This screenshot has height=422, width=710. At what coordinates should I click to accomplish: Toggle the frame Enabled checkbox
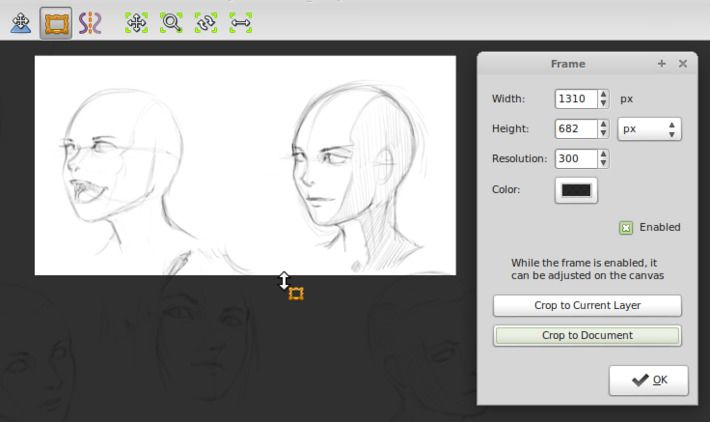(626, 228)
